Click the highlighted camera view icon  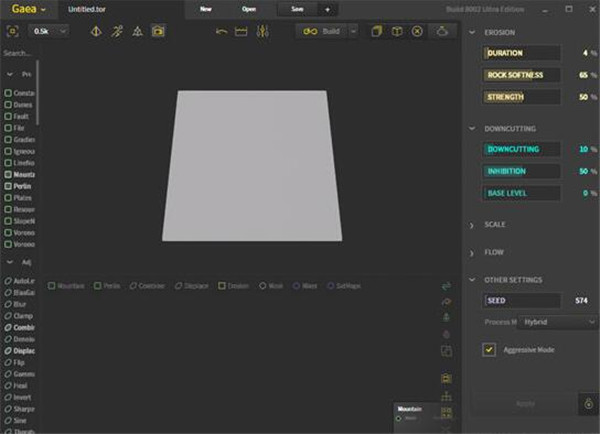pos(158,31)
